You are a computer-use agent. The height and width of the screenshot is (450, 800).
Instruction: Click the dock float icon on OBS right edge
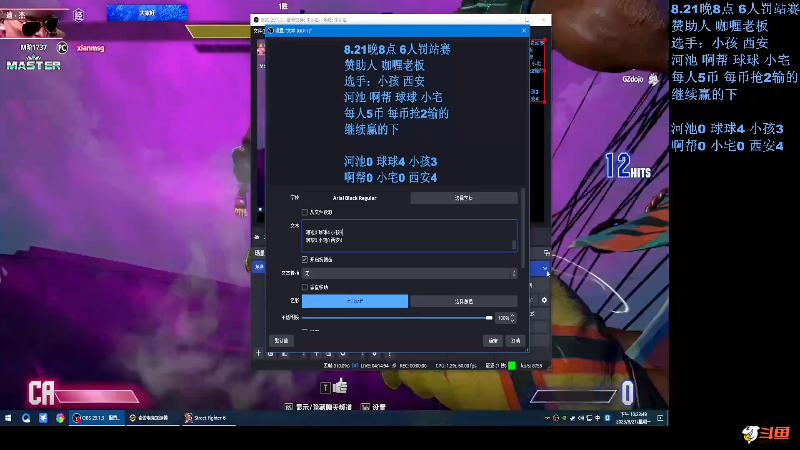click(546, 253)
